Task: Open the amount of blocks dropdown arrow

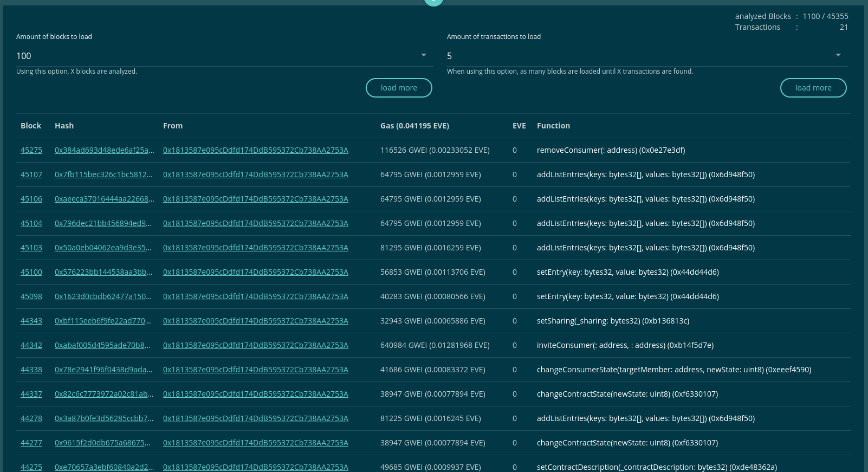Action: [x=424, y=55]
